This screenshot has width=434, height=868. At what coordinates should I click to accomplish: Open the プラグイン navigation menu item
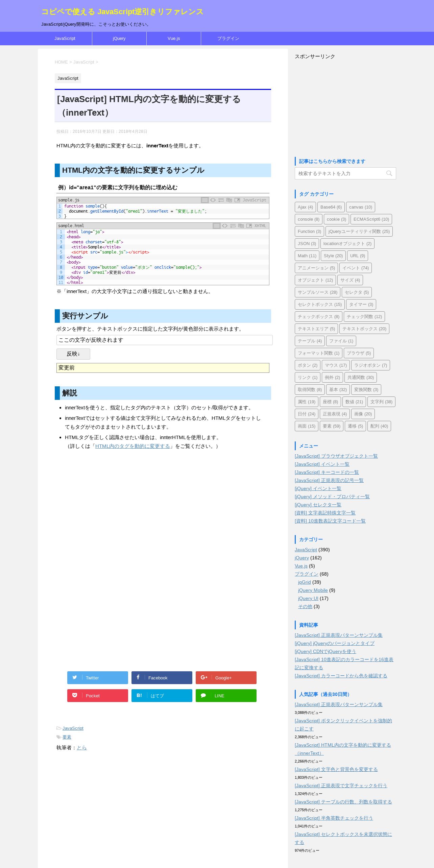point(228,39)
